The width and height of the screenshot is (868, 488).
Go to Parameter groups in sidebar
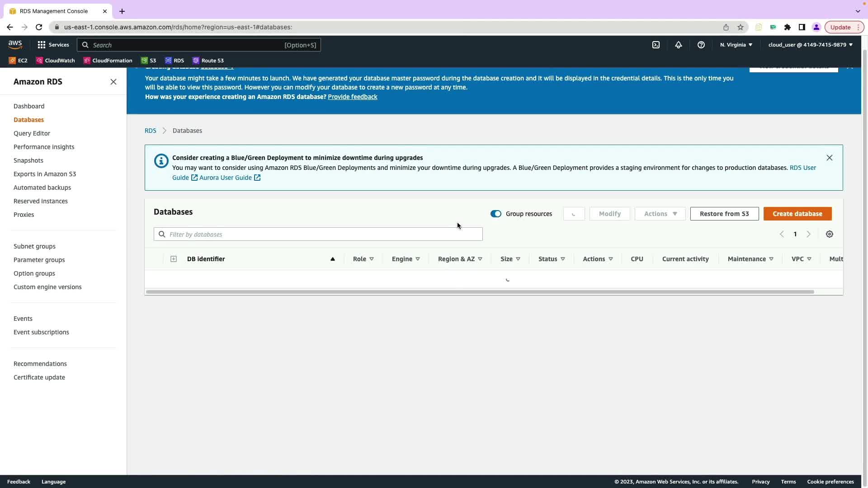pos(39,260)
